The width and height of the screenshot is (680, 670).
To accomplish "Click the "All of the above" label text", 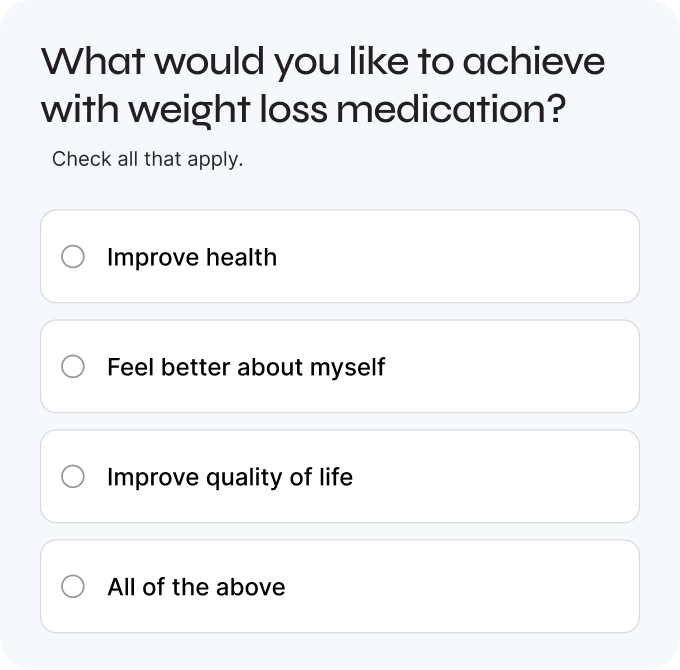I will click(x=196, y=587).
